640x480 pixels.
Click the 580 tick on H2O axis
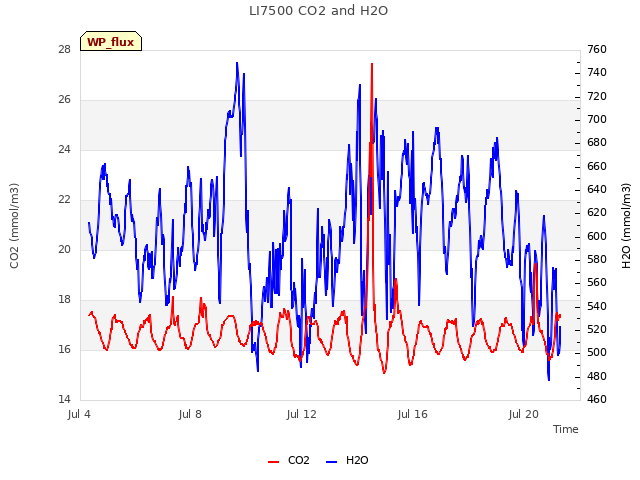click(x=597, y=260)
